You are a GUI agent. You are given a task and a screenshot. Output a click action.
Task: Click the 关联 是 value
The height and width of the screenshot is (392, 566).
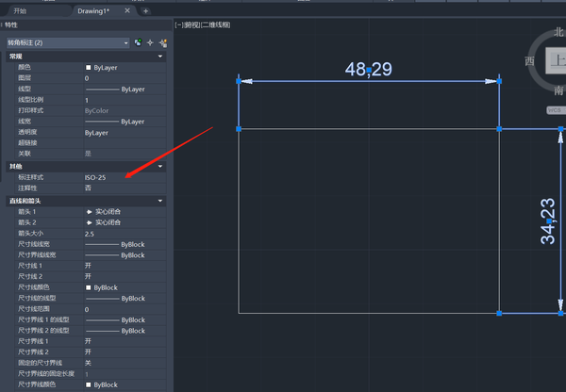click(125, 154)
